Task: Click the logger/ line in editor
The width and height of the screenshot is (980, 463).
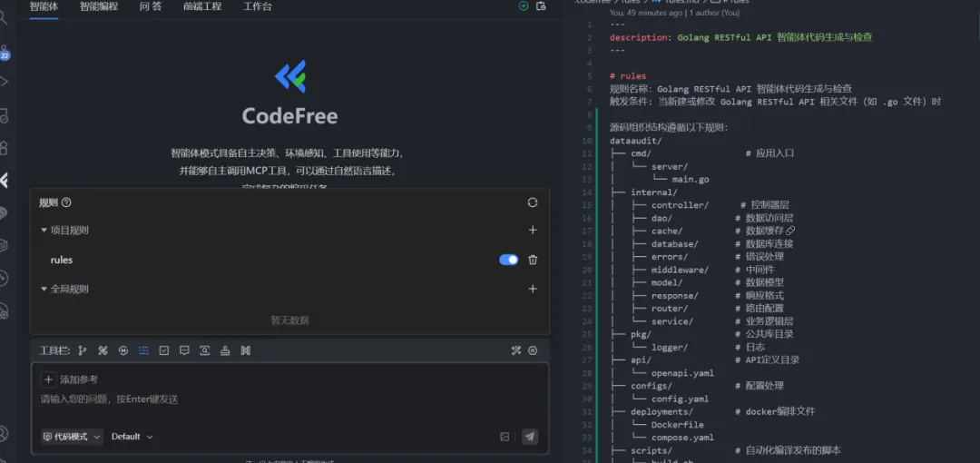Action: coord(670,347)
